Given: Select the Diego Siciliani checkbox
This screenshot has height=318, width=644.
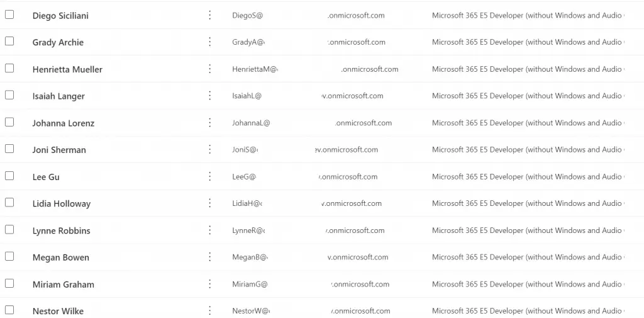Looking at the screenshot, I should click(9, 14).
